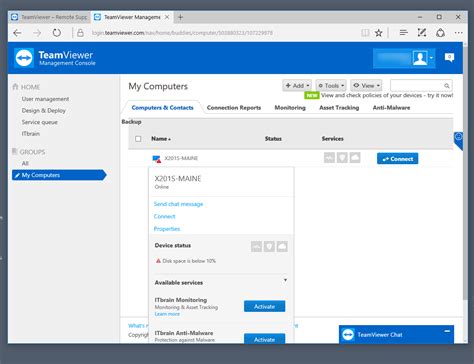Open the Monitoring tab
The image size is (474, 364).
coord(290,108)
